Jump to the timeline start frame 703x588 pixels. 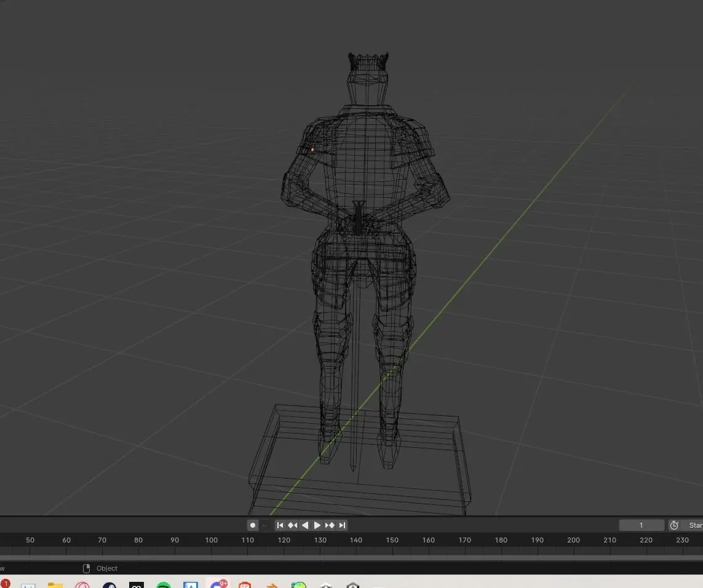[x=280, y=525]
